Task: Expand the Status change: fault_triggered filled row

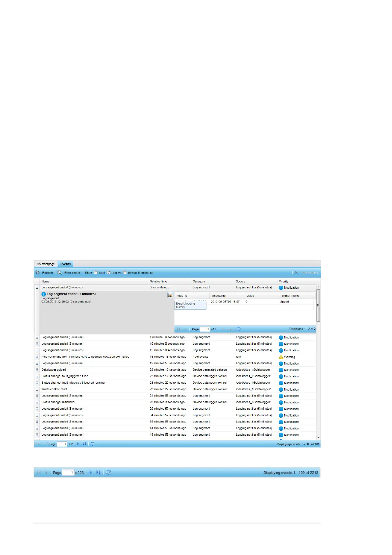Action: [x=37, y=376]
